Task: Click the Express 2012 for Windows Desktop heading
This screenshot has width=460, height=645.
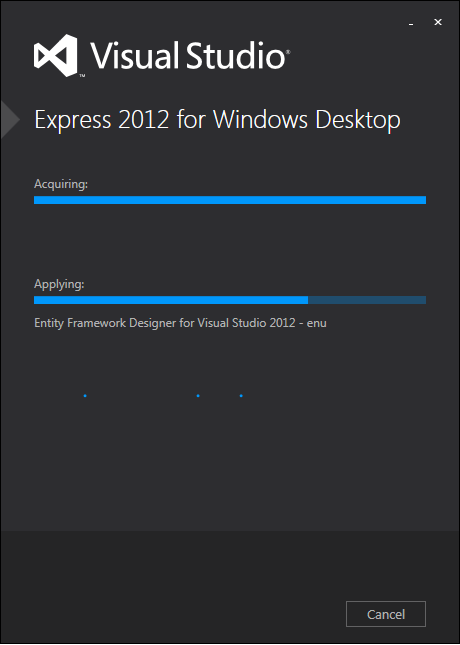Action: (x=217, y=120)
